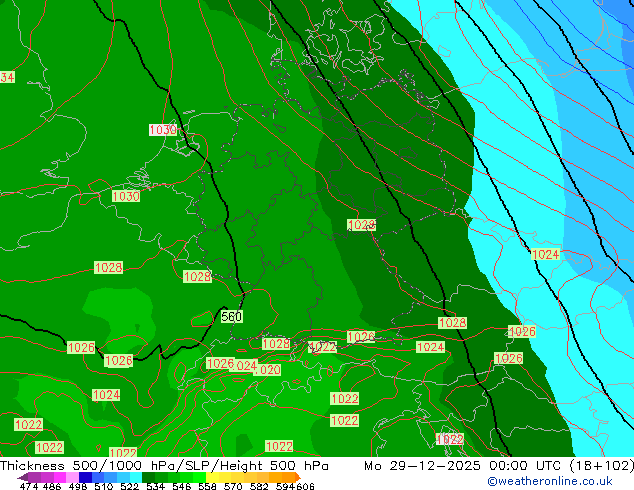Click the 'Mo 29-12-2025' date text
The width and height of the screenshot is (634, 490).
pos(422,466)
